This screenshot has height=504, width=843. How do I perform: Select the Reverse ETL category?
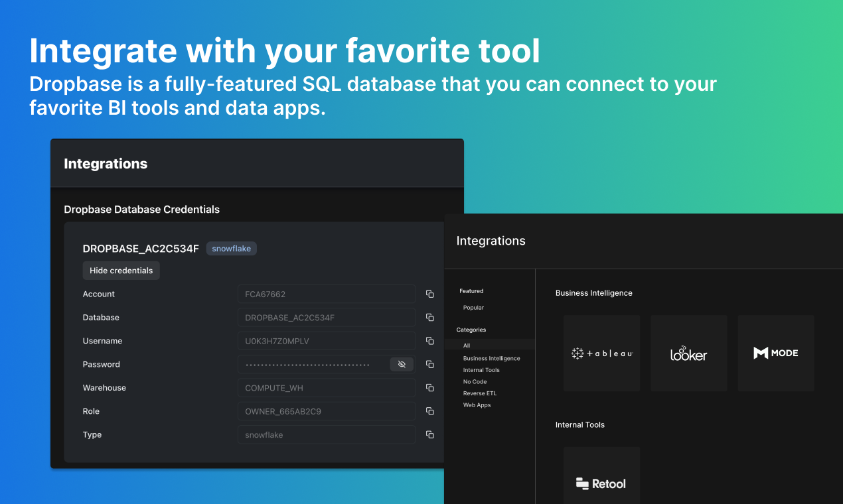coord(479,393)
